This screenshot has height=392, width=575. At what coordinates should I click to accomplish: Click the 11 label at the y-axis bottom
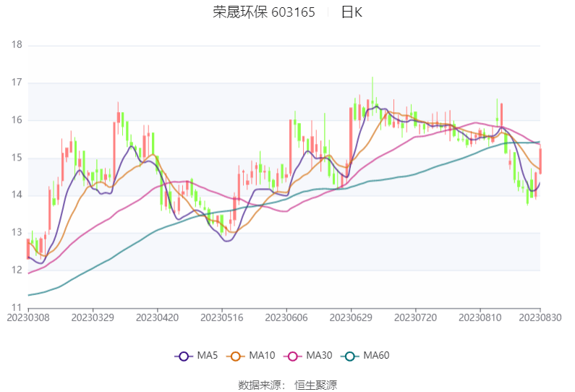tap(17, 308)
